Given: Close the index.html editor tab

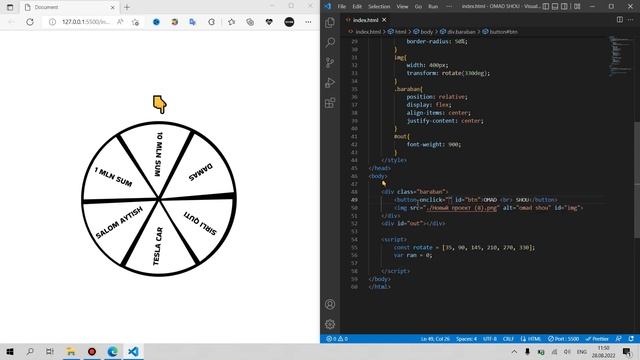Looking at the screenshot, I should pyautogui.click(x=384, y=20).
